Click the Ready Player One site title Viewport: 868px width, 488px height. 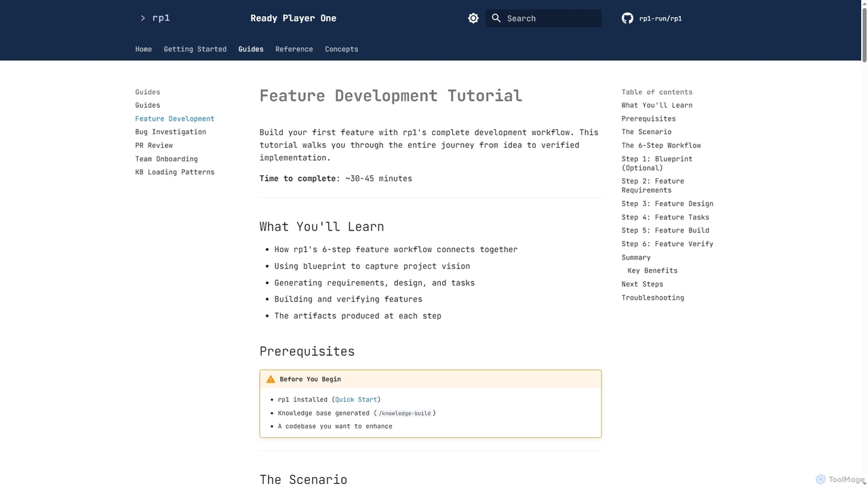click(294, 18)
